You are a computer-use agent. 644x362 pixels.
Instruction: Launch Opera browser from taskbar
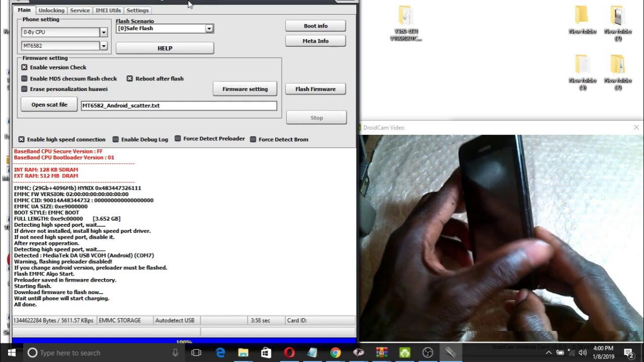point(289,353)
